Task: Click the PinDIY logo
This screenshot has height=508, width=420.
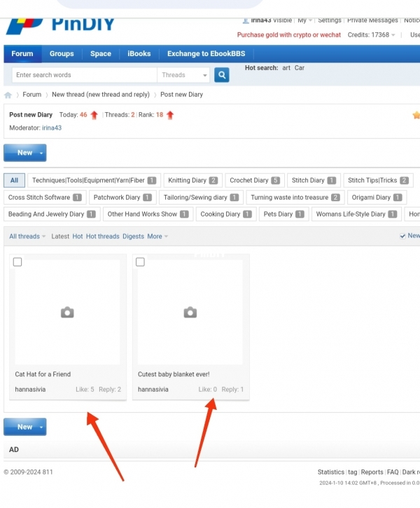Action: pyautogui.click(x=59, y=25)
